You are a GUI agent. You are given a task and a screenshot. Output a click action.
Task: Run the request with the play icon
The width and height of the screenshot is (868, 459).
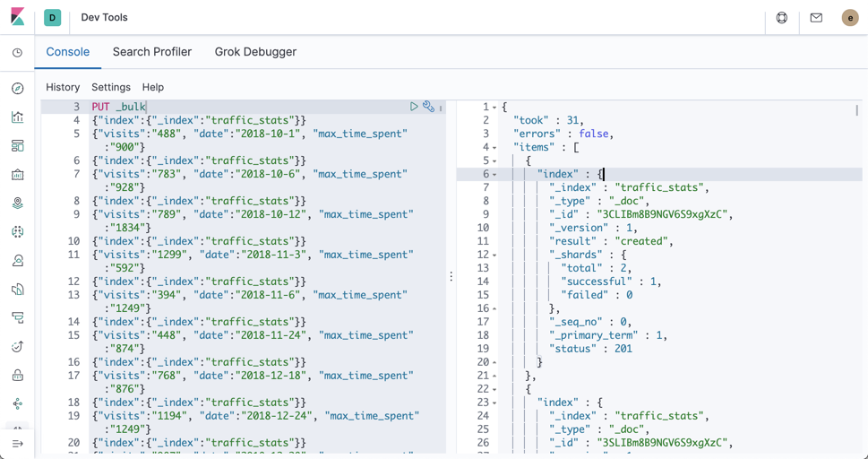(x=414, y=107)
